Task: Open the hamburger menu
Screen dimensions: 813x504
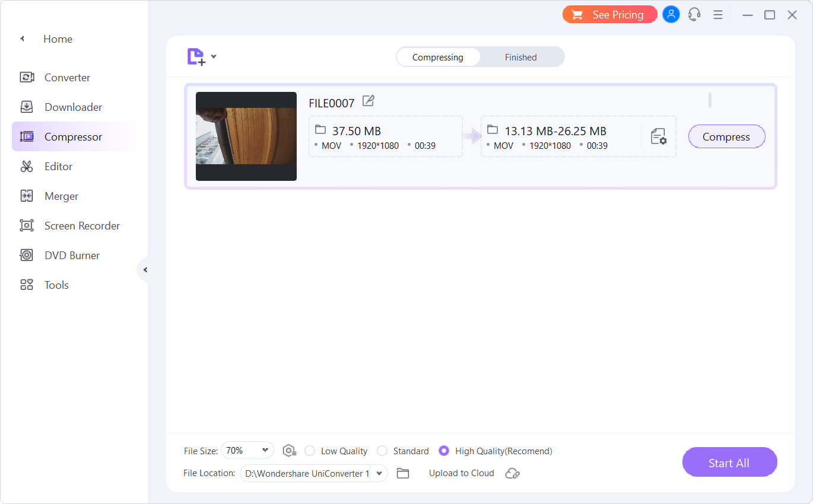Action: 718,15
